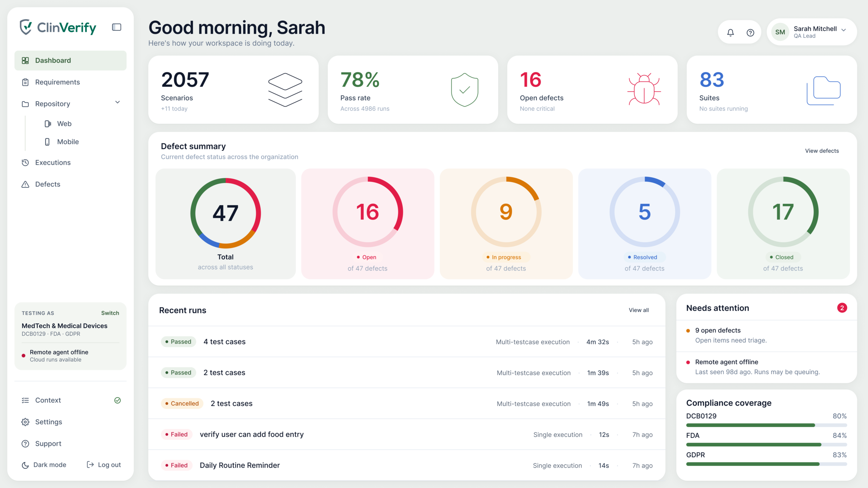The image size is (868, 488).
Task: Open the verify user can add food entry run
Action: point(407,434)
